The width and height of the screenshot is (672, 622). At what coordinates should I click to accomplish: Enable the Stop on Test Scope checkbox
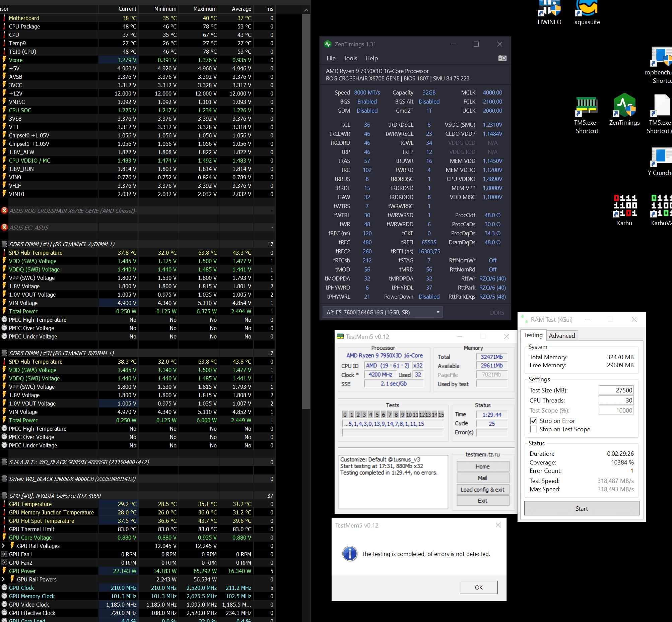tap(533, 429)
